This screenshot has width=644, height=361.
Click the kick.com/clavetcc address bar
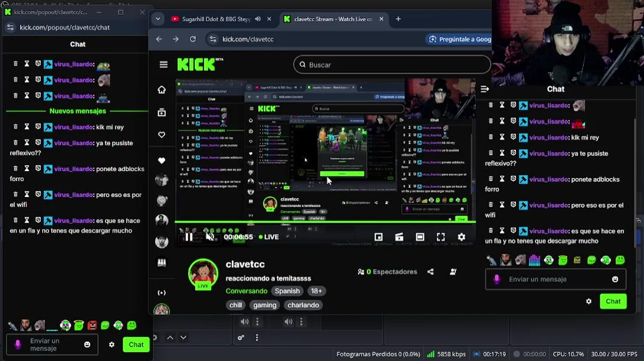248,39
